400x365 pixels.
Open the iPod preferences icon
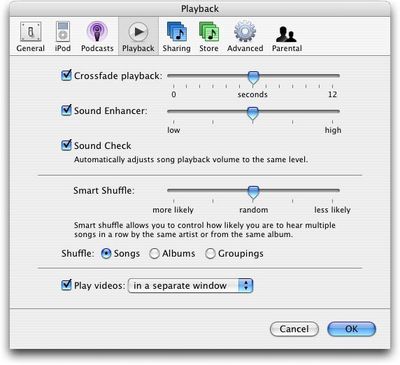[x=63, y=32]
